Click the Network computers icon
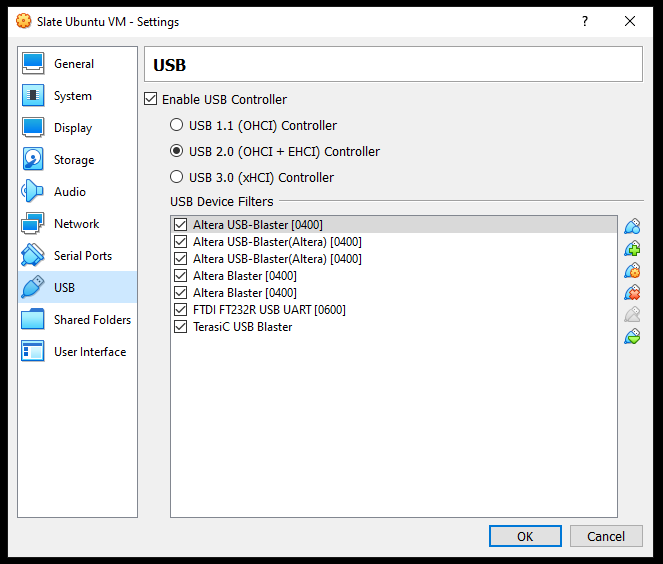663x564 pixels. point(33,223)
